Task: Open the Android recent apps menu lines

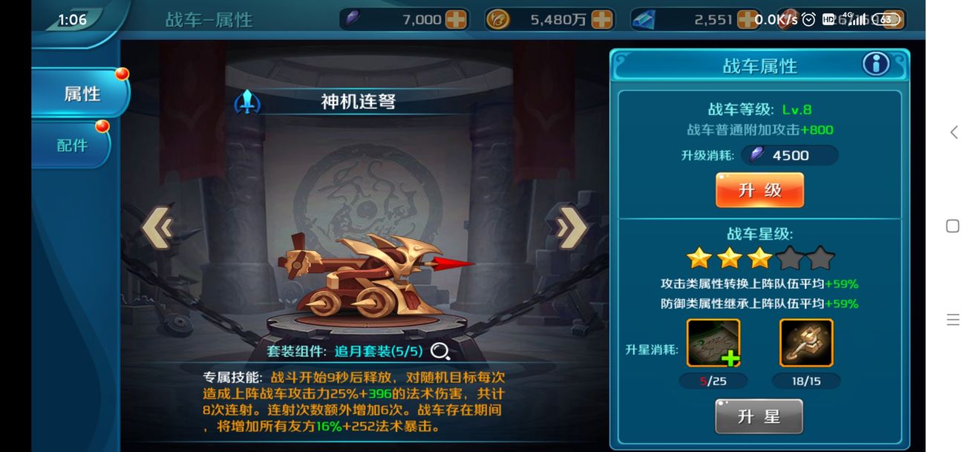Action: [x=953, y=320]
